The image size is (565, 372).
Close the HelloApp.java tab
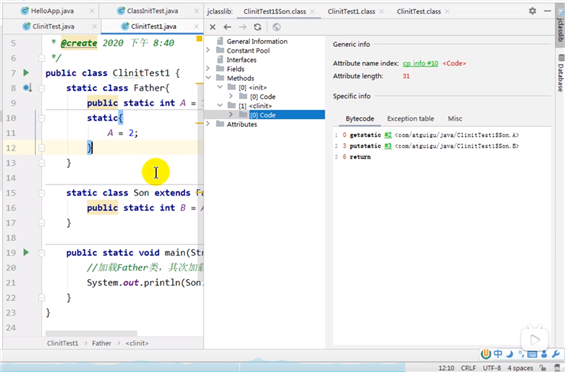pos(92,11)
